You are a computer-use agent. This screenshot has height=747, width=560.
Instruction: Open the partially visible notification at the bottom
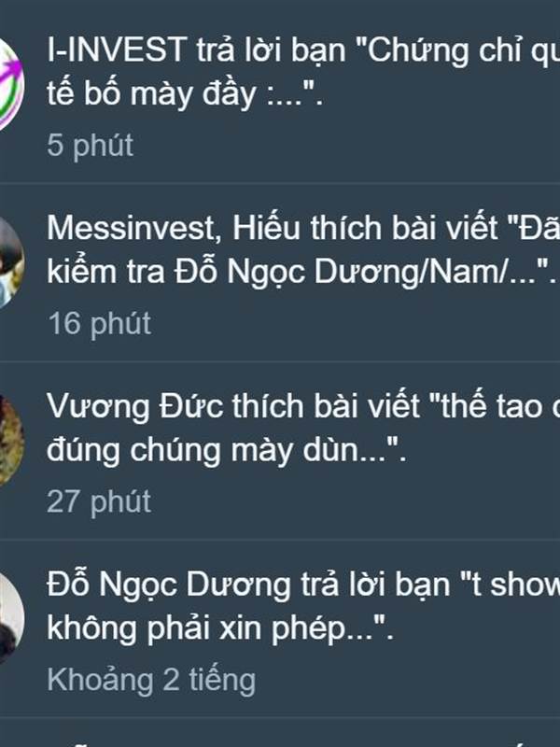280,733
